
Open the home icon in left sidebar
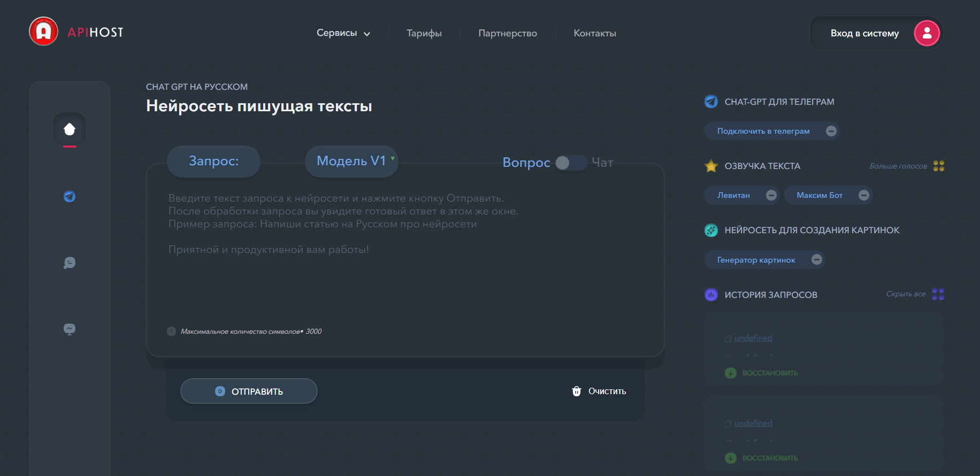coord(70,129)
